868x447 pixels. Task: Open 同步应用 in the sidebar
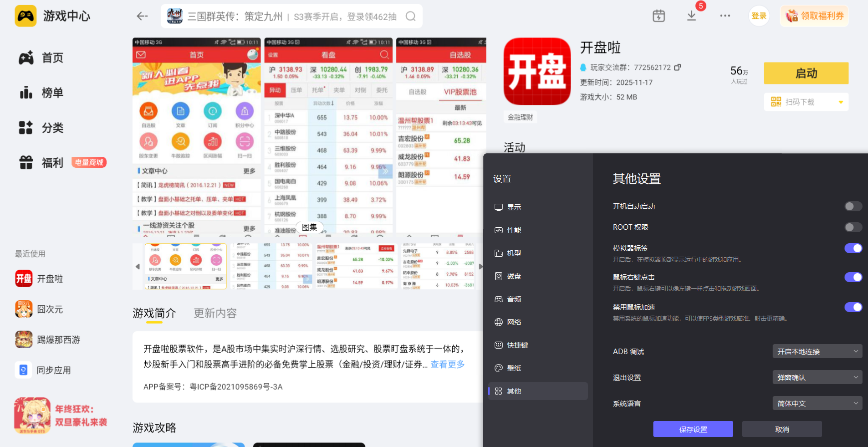[43, 370]
